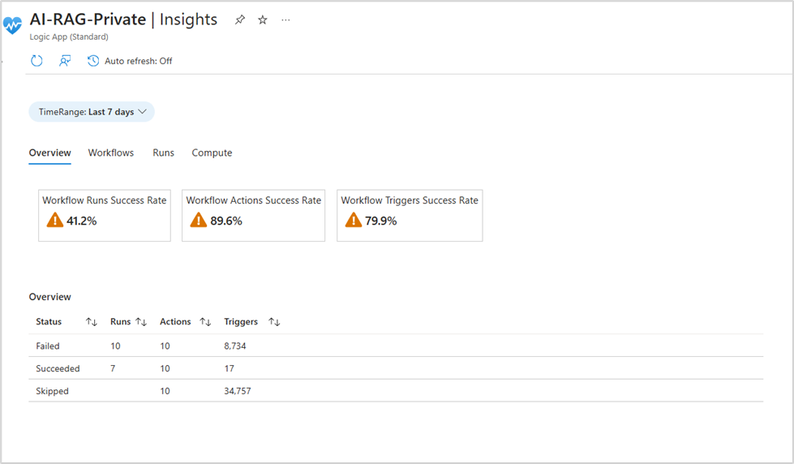Image resolution: width=794 pixels, height=464 pixels.
Task: Click warning icon beside 41.2%
Action: 55,220
